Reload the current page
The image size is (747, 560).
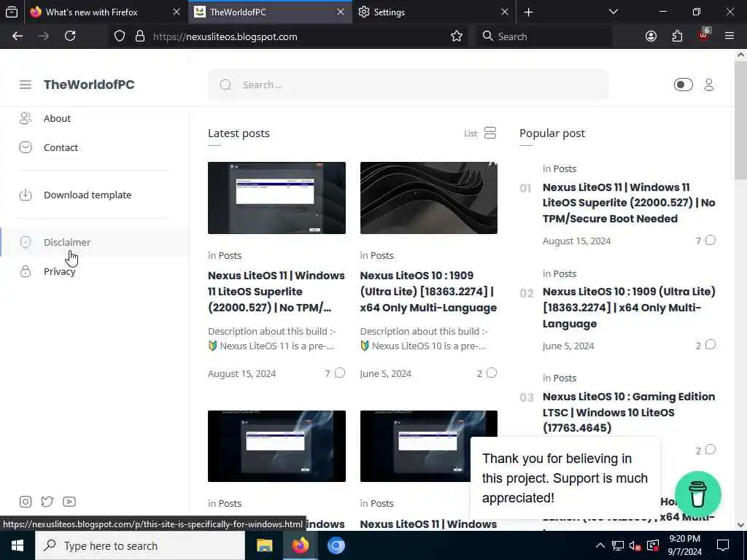[70, 36]
